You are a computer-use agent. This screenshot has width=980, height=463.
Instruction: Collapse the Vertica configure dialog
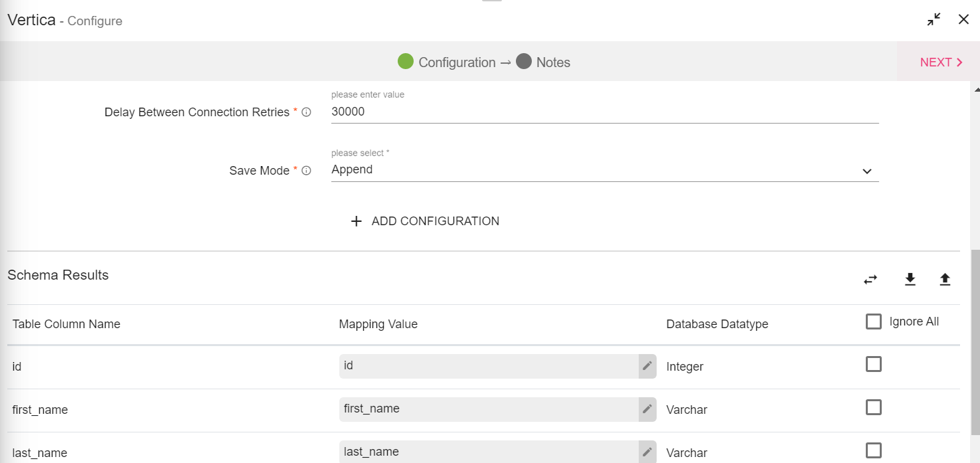(x=934, y=20)
